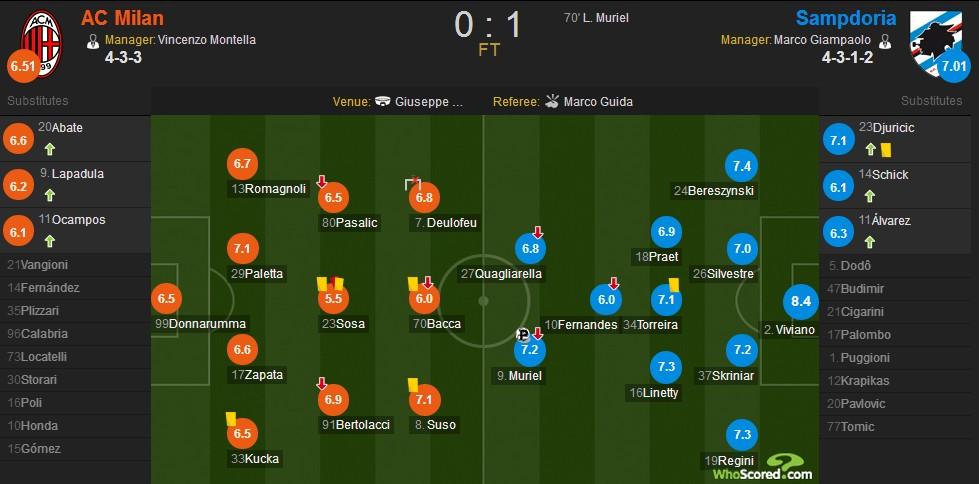Select Viviano's 8.4 rating circle
This screenshot has width=980, height=484.
[x=801, y=301]
